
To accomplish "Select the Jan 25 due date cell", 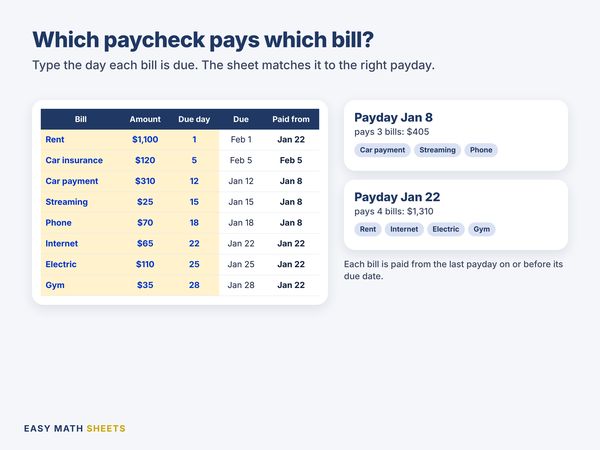I will pos(241,264).
